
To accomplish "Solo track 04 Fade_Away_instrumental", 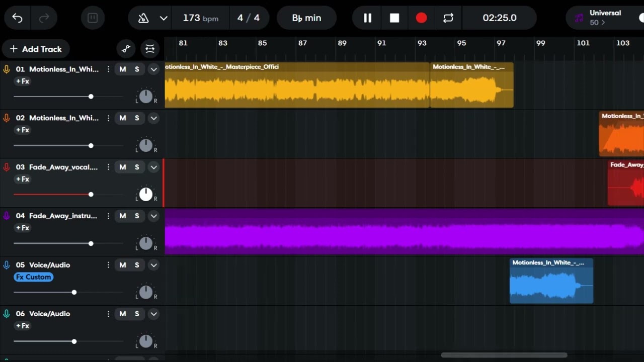I will tap(137, 216).
